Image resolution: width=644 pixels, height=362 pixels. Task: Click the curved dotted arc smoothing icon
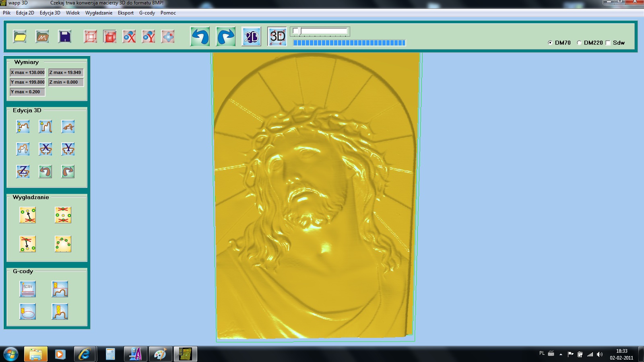tap(63, 244)
